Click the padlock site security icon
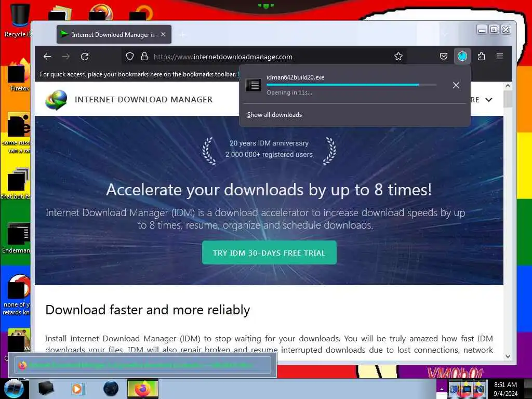This screenshot has height=399, width=532. pos(144,56)
